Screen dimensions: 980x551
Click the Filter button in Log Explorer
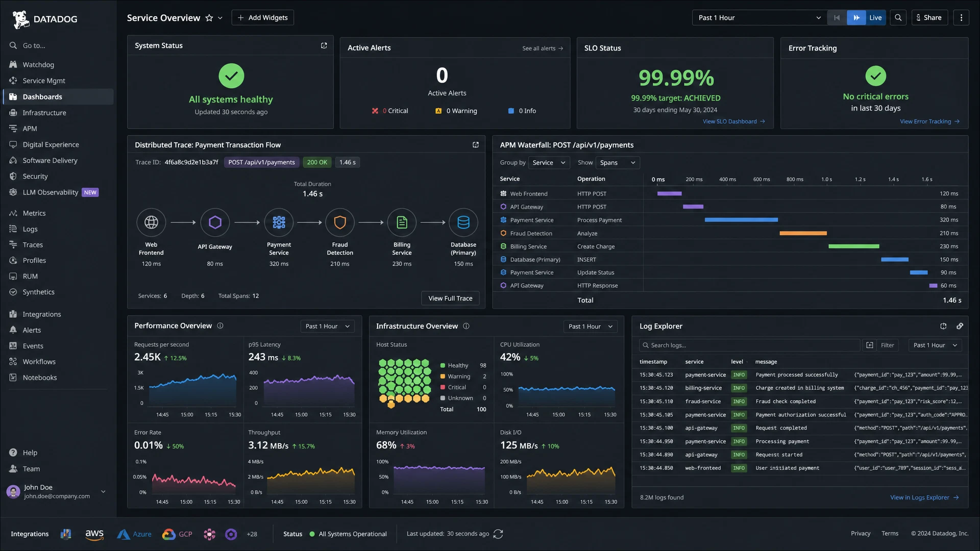click(x=887, y=345)
